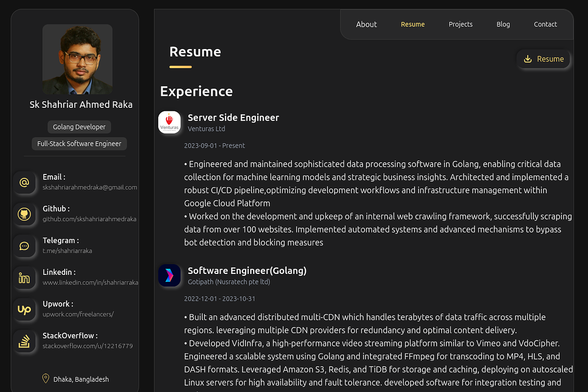Click Gotipath (Nusratech pte ltd) text
The image size is (588, 392).
pos(229,282)
